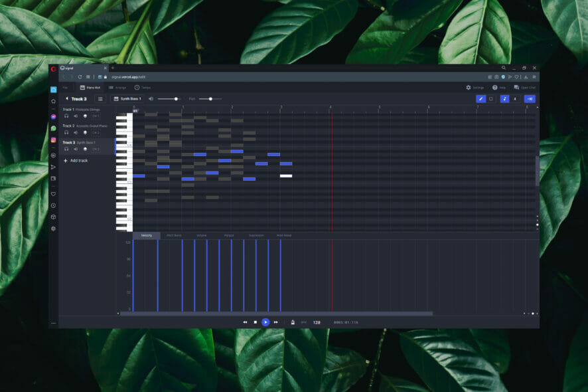Solo Track 2 with headphones icon
Image resolution: width=588 pixels, height=392 pixels.
pos(66,132)
